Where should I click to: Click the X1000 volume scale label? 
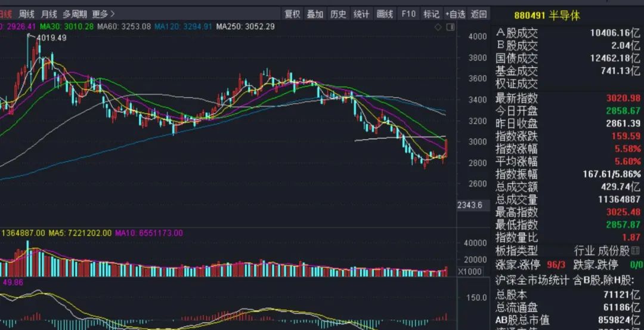click(x=469, y=272)
